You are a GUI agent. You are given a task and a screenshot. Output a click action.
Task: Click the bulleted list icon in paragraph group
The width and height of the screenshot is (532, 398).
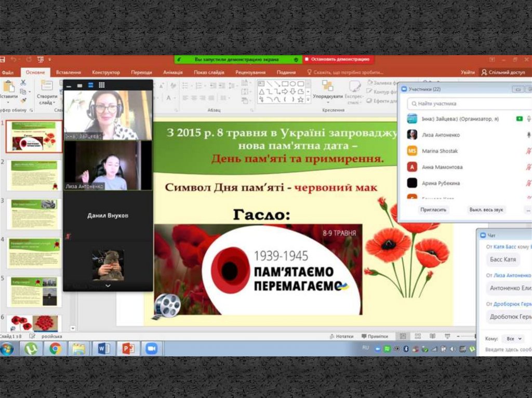coord(187,86)
